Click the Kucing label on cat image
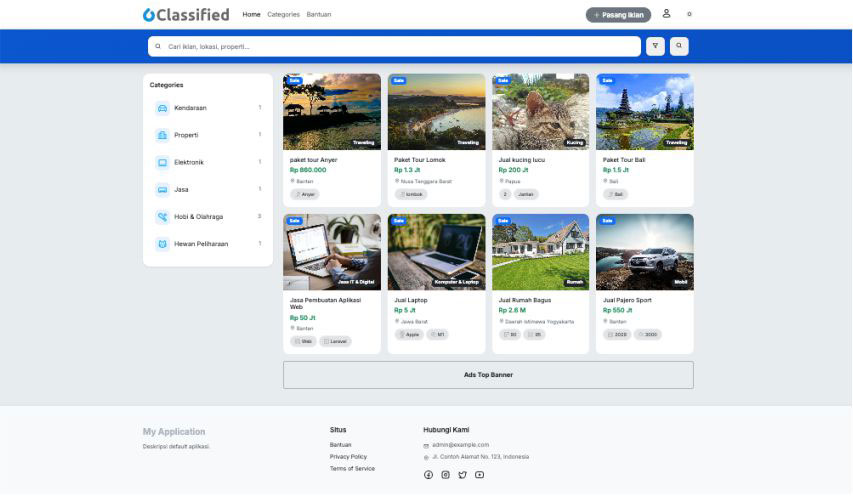 point(574,142)
